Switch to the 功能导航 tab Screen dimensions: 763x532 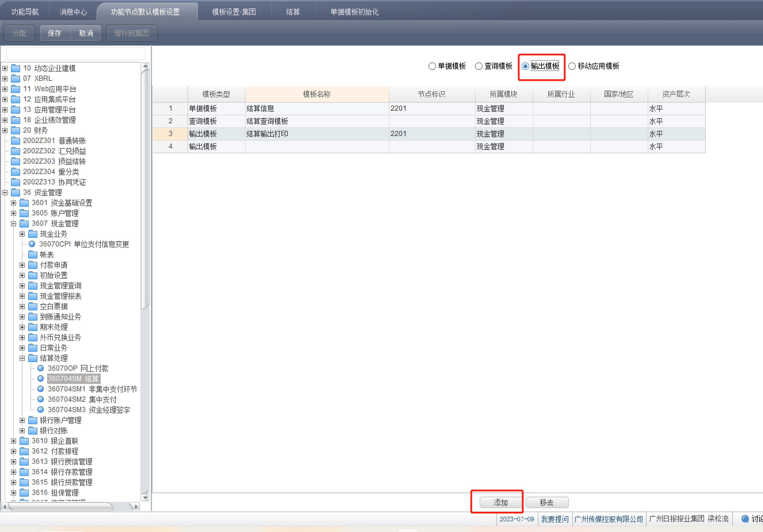pos(25,12)
